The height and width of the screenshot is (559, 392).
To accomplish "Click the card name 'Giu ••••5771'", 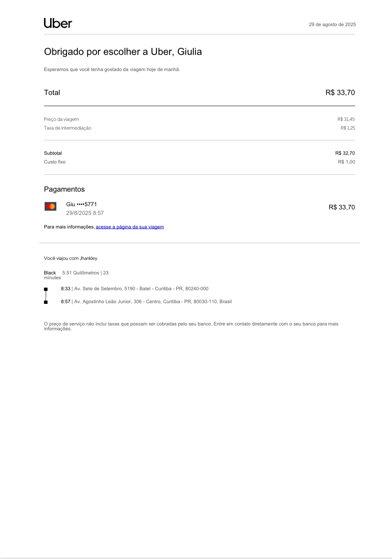I will click(x=82, y=204).
